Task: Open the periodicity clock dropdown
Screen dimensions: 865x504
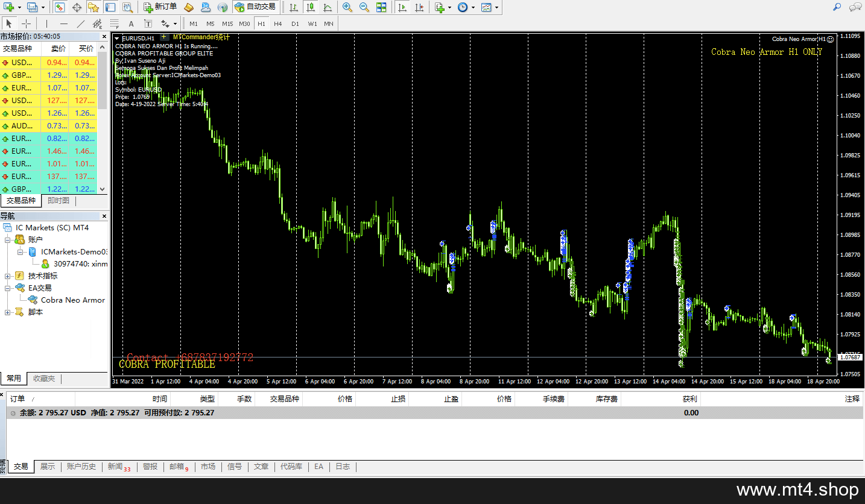Action: click(x=466, y=7)
